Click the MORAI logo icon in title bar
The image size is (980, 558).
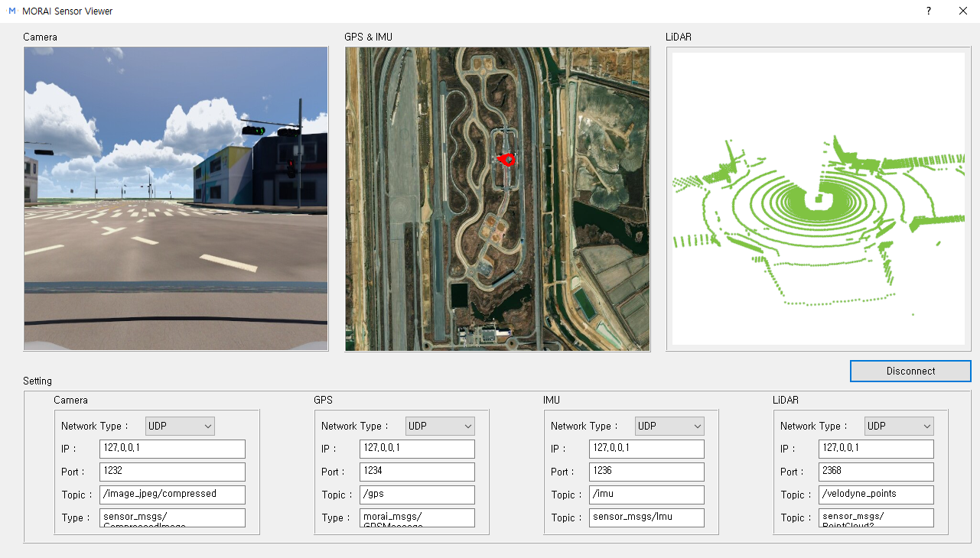[x=11, y=11]
